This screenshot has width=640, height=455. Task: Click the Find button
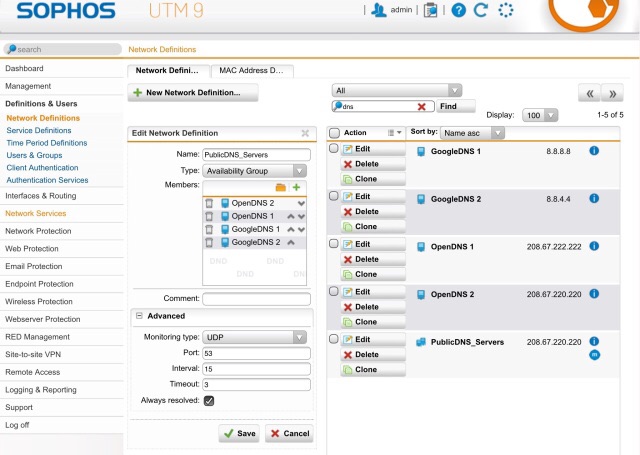tap(456, 107)
